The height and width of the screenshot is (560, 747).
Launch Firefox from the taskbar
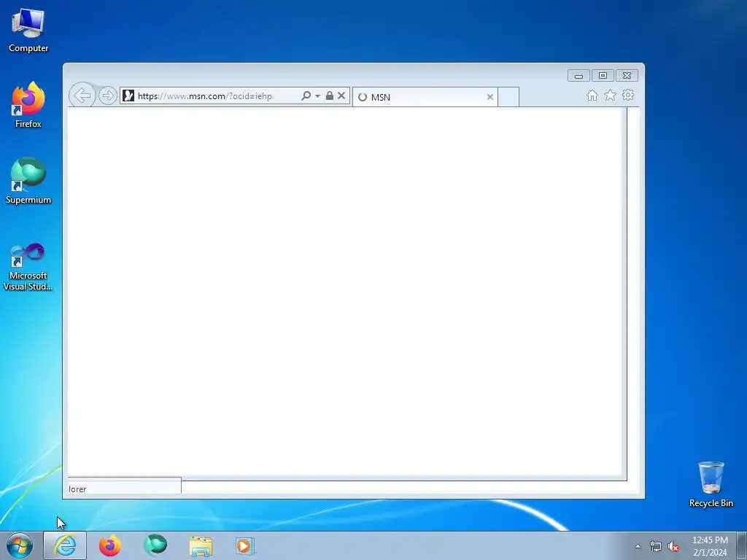pyautogui.click(x=110, y=545)
